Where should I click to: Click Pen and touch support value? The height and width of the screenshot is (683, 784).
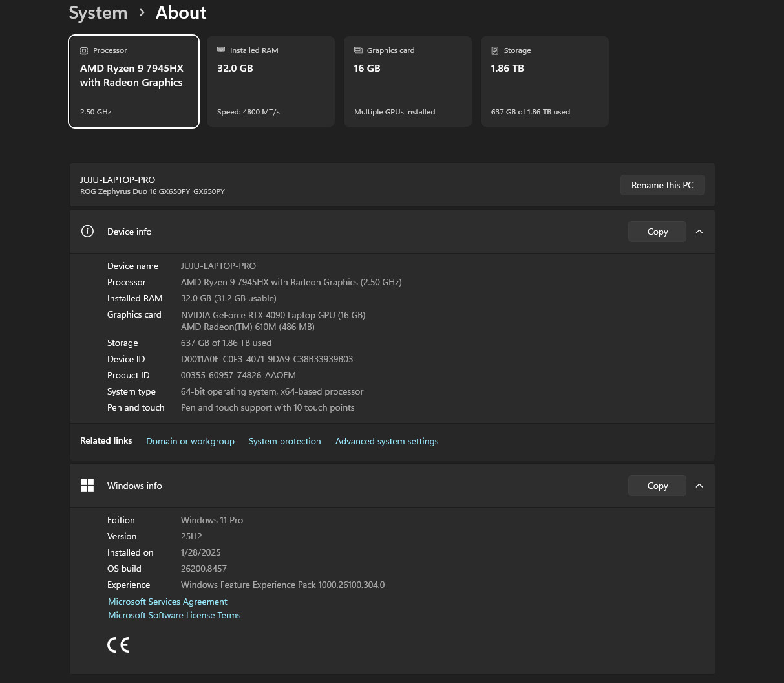tap(268, 407)
